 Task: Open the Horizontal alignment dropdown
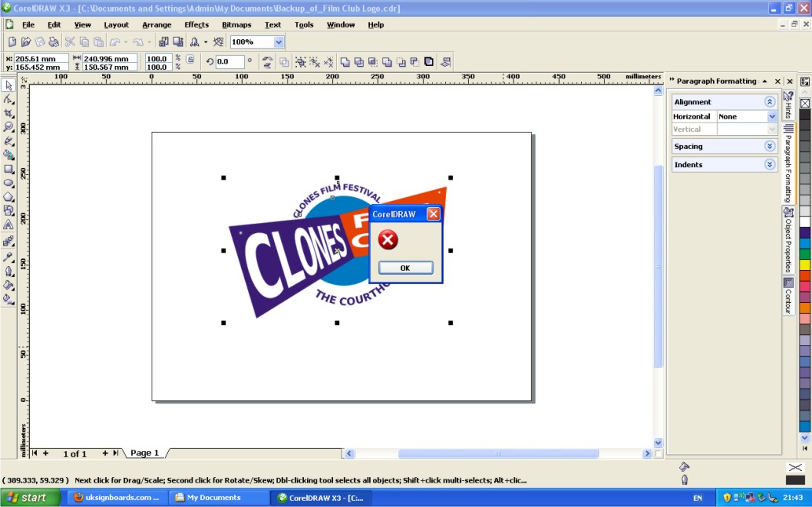point(772,116)
